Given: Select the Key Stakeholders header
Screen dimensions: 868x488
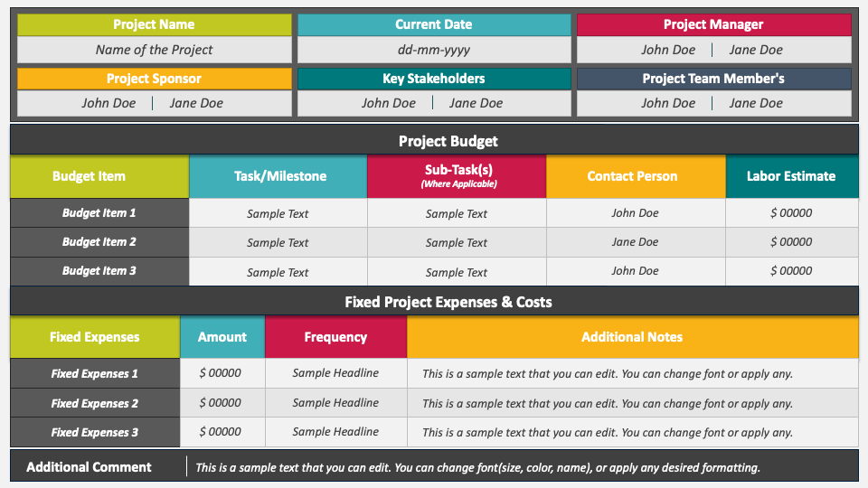Looking at the screenshot, I should pos(434,79).
